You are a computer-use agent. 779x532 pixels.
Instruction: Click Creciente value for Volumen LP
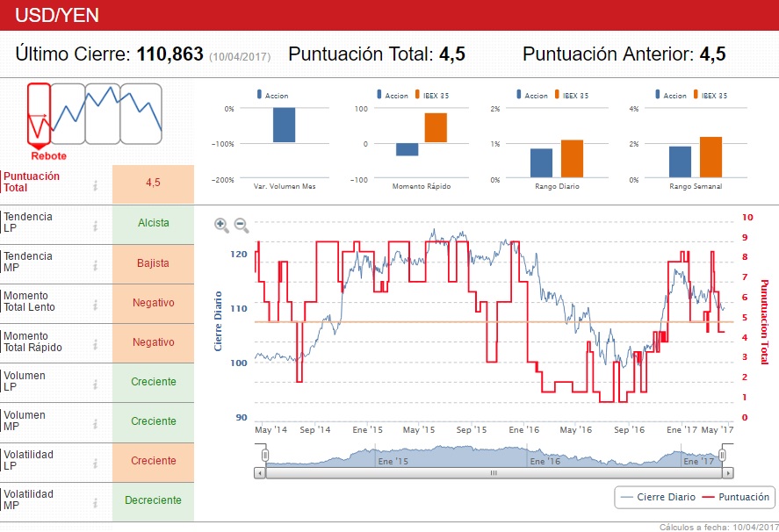(x=153, y=383)
